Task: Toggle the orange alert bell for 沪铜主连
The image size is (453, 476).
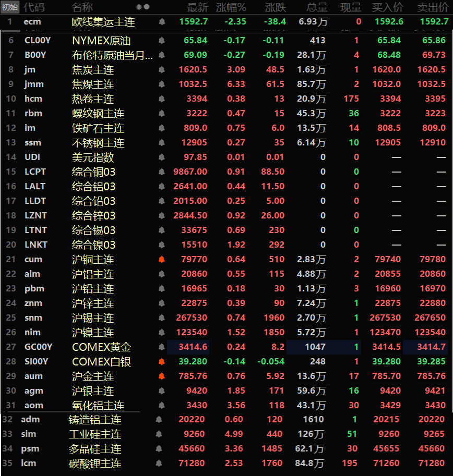Action: (162, 260)
